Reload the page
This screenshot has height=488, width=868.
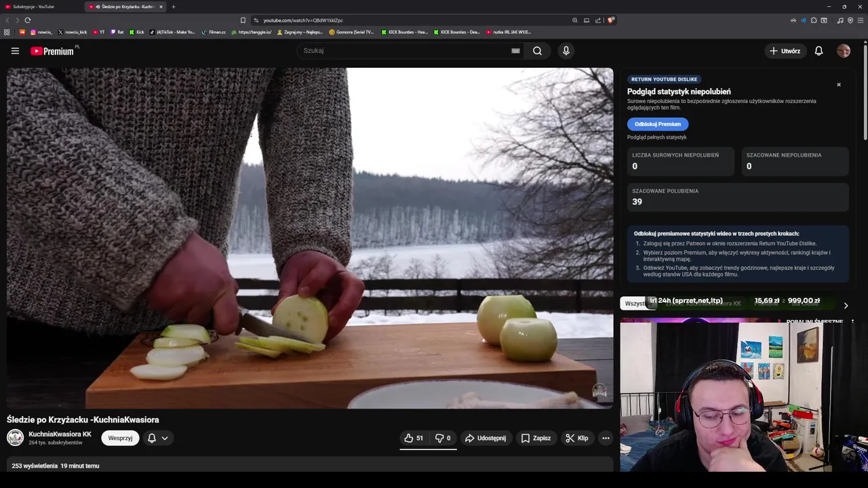coord(28,20)
